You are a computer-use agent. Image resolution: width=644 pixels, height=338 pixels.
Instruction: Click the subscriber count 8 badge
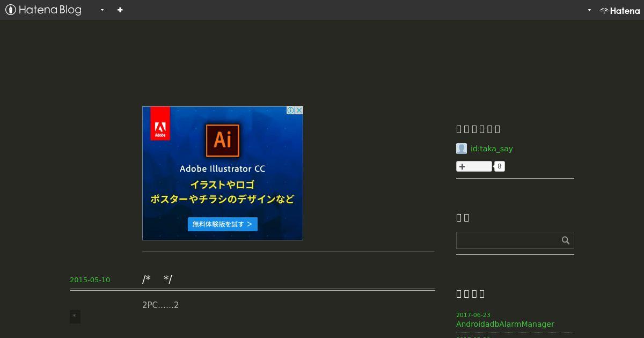(500, 166)
